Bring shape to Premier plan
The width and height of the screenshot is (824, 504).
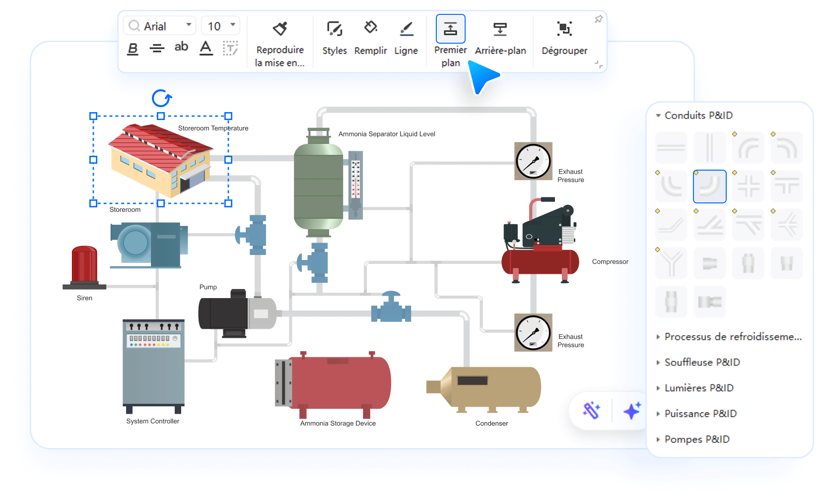tap(450, 29)
